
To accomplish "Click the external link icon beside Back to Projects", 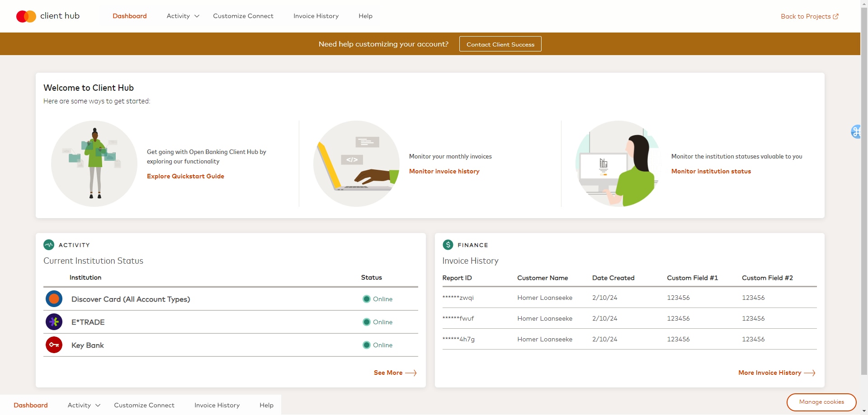I will tap(835, 16).
